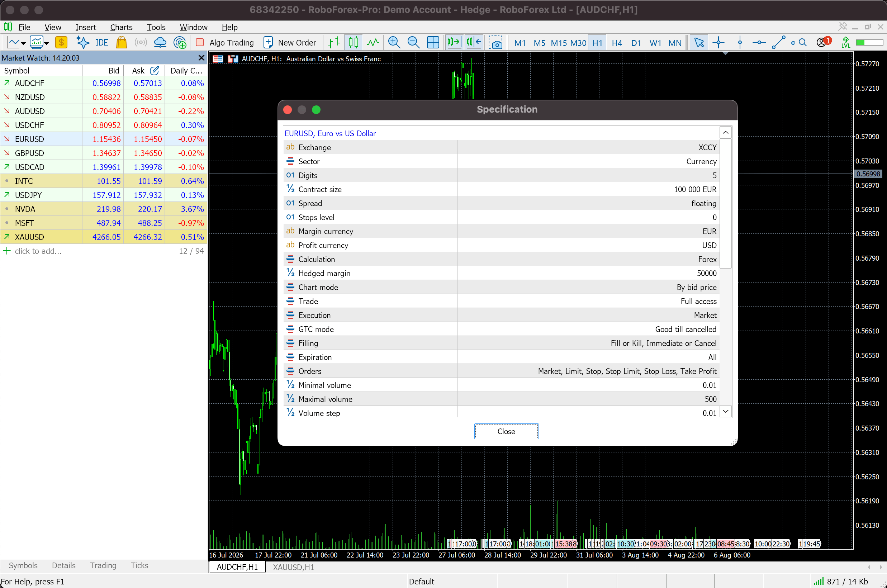
Task: Open the Market shopping bag icon
Action: tap(122, 42)
